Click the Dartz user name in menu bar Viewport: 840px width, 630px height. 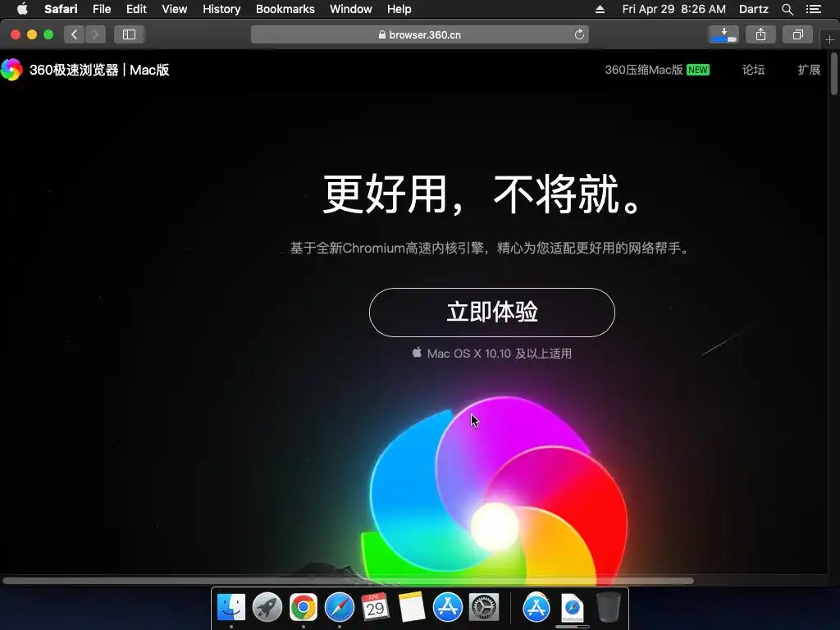753,9
